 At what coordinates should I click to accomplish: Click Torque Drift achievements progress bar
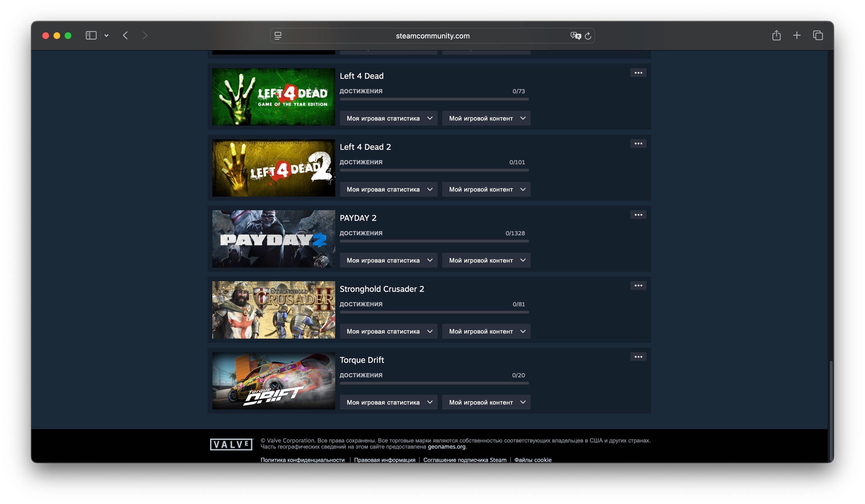tap(434, 383)
